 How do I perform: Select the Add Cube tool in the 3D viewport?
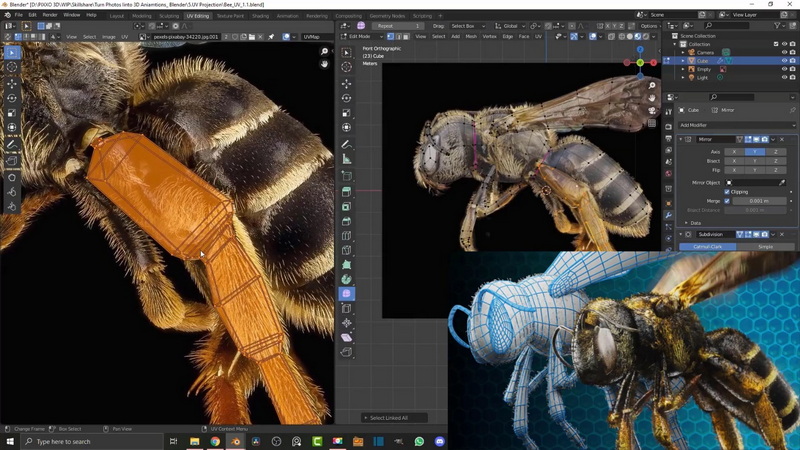(x=346, y=176)
